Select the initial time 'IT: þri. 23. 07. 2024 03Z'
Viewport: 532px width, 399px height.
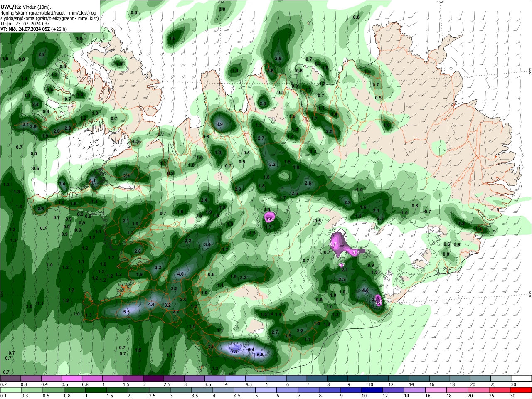25,24
